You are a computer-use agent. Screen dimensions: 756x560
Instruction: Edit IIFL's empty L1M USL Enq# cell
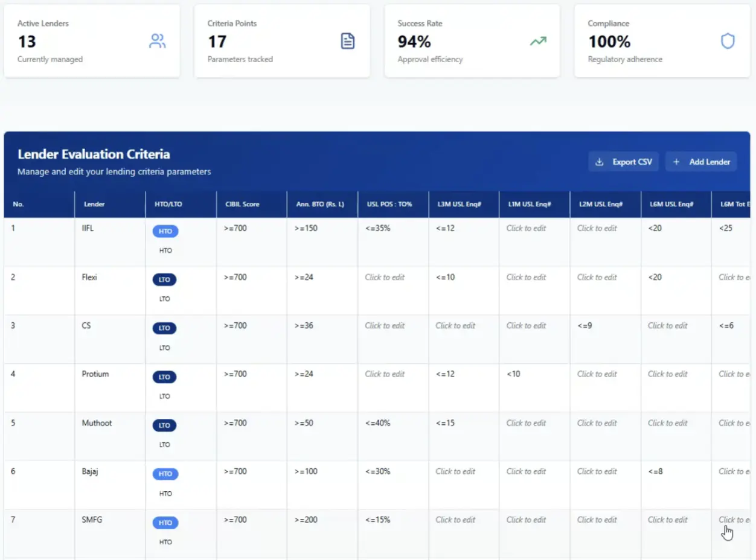(526, 228)
